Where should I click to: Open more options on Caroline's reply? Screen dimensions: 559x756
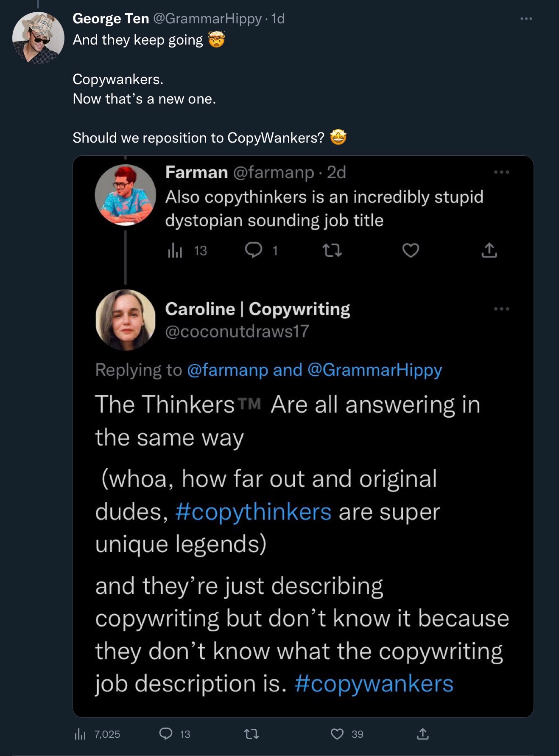tap(501, 309)
